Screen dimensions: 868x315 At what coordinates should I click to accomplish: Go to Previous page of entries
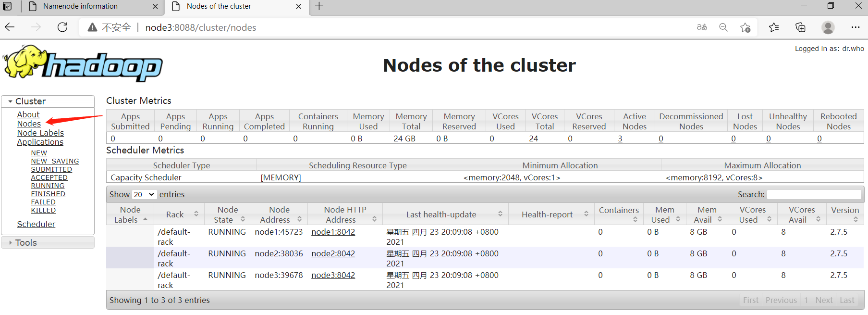pos(781,300)
